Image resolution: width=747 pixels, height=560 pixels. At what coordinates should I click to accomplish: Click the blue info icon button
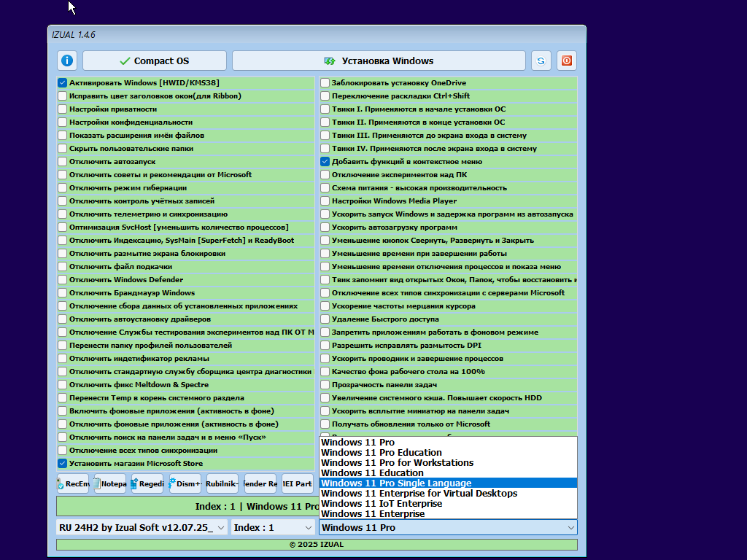pos(67,61)
